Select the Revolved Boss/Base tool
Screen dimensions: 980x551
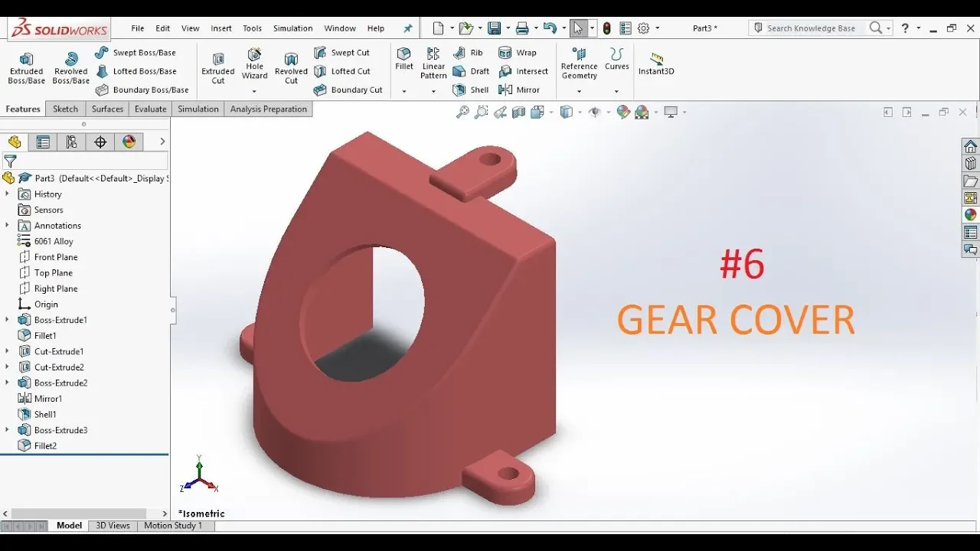click(71, 68)
